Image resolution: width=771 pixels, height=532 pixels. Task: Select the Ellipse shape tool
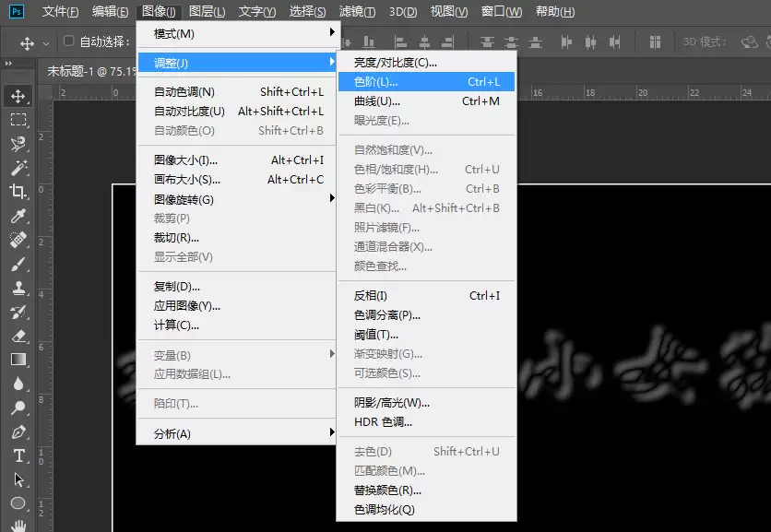click(x=18, y=503)
